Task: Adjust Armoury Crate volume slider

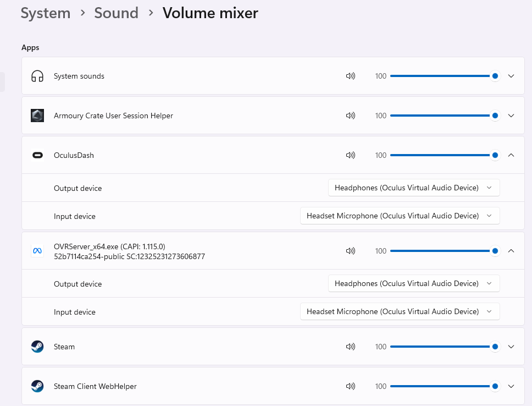Action: pos(445,116)
